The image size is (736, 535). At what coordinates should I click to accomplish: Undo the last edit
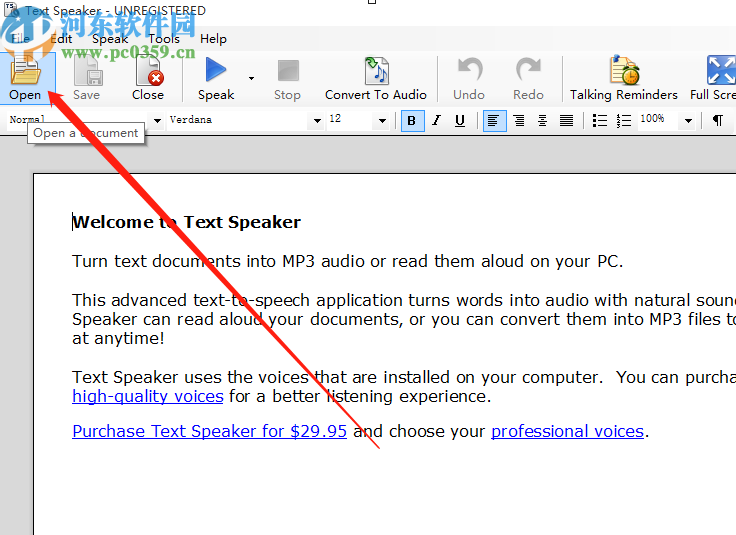[x=469, y=78]
